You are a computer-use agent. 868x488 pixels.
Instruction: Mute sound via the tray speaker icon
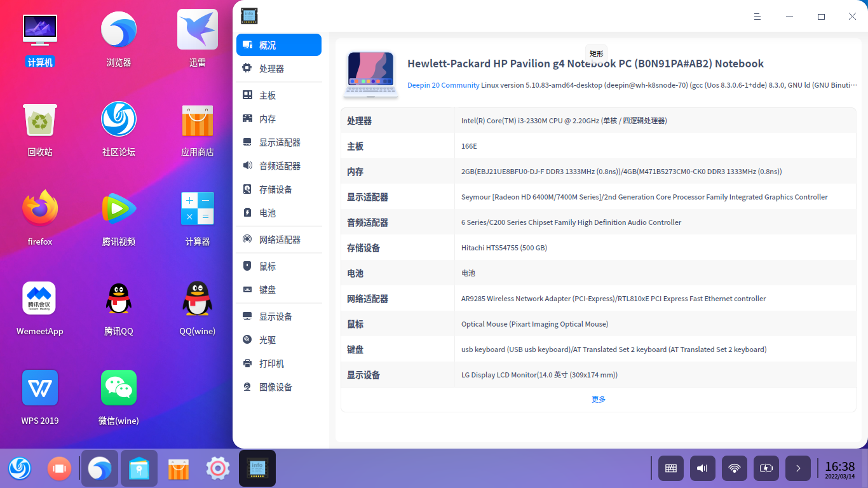point(702,468)
